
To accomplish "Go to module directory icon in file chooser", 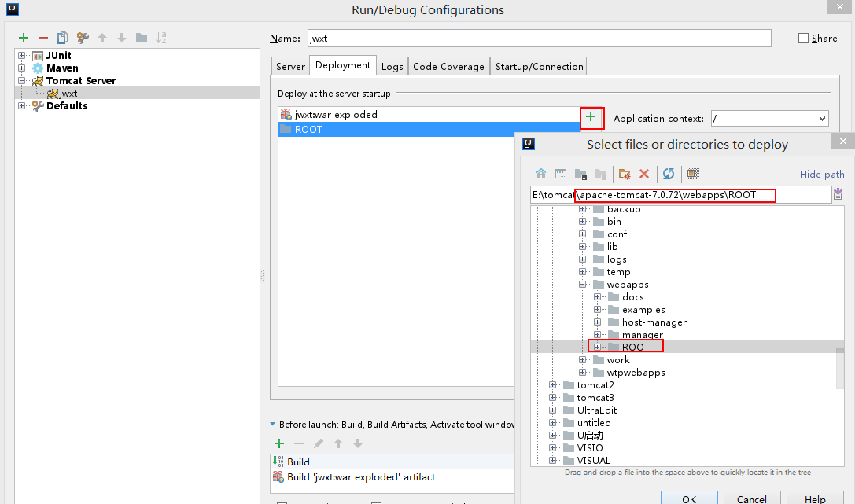I will click(600, 174).
